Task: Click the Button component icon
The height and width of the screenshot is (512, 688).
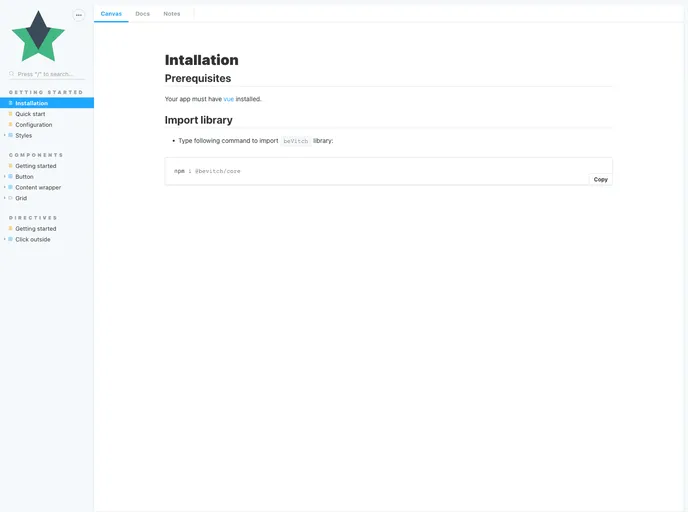Action: [11, 177]
